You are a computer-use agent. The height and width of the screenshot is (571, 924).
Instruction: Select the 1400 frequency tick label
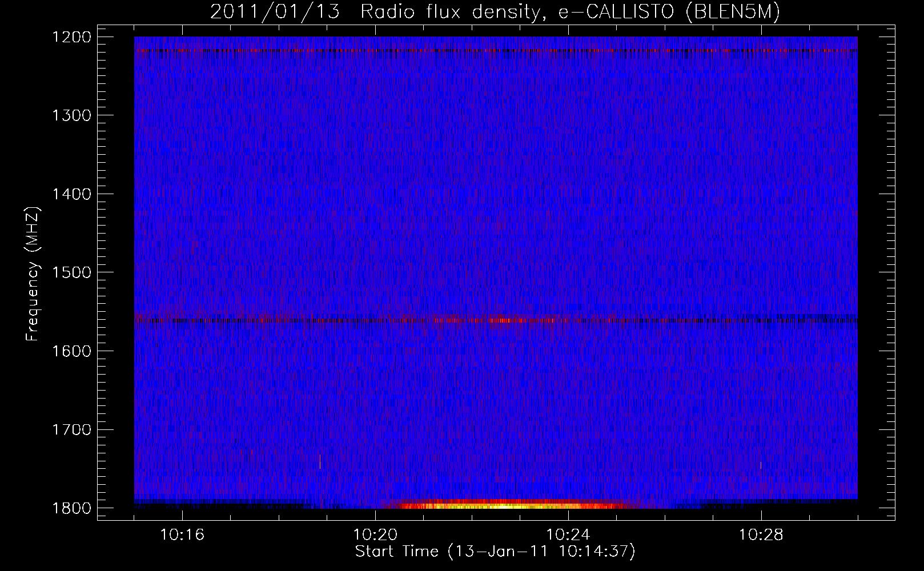71,194
